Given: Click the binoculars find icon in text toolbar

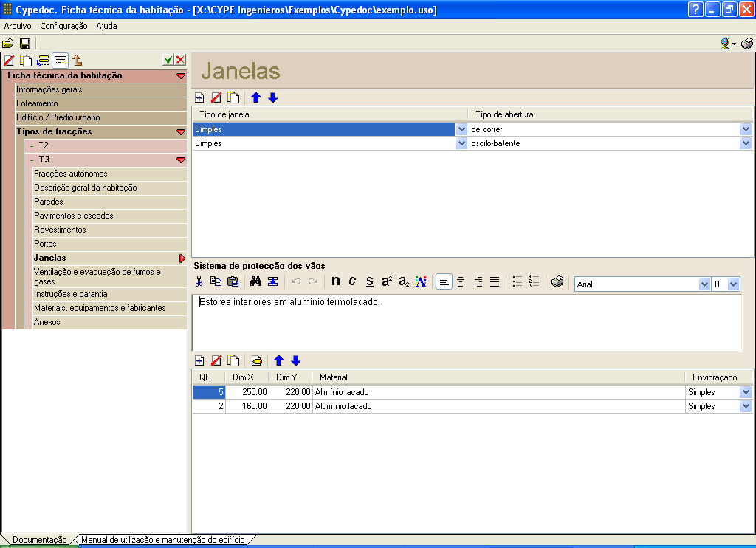Looking at the screenshot, I should tap(256, 281).
